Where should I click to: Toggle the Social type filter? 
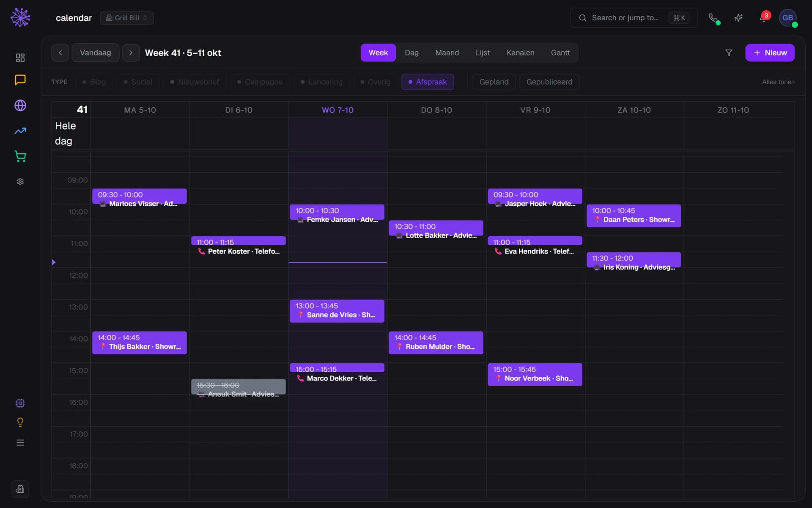click(x=138, y=82)
